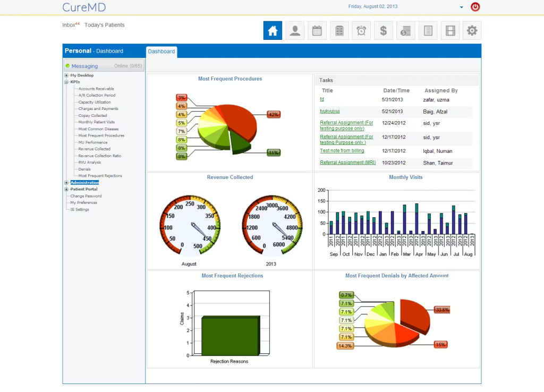Click the medical records cabinet icon

click(x=339, y=30)
